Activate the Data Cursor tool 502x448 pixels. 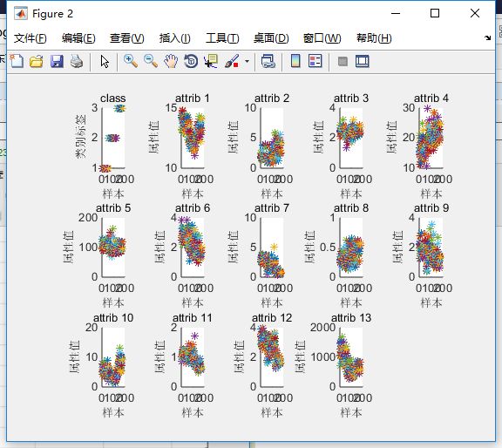pos(211,61)
